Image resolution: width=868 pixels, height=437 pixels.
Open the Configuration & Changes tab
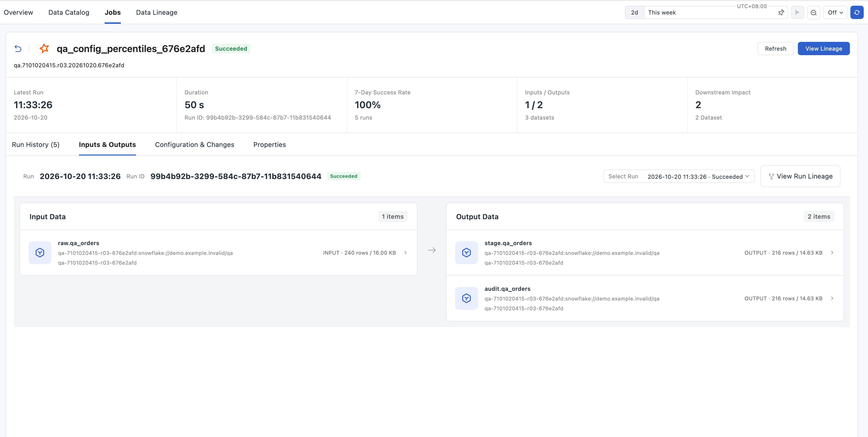195,145
